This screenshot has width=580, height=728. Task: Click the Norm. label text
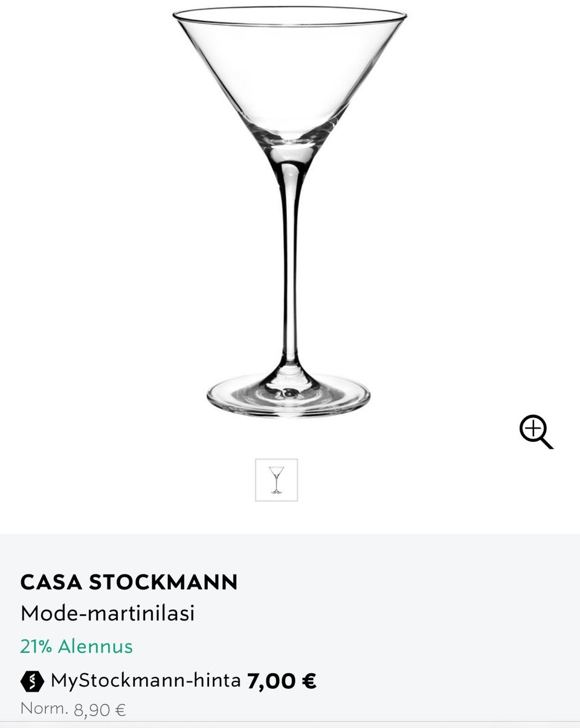(x=44, y=708)
